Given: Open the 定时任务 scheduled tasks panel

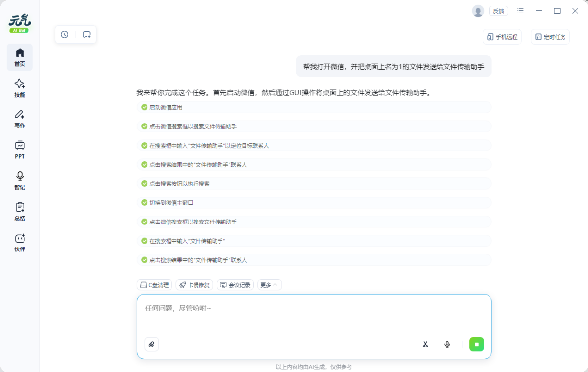Looking at the screenshot, I should (550, 37).
